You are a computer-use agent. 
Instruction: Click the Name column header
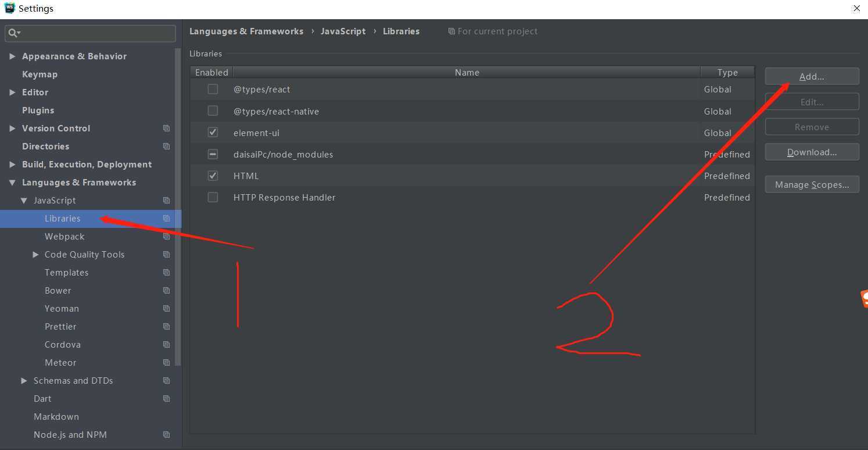467,73
